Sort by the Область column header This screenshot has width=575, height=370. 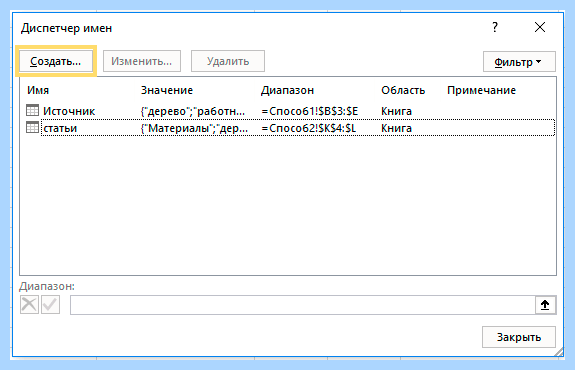coord(403,90)
